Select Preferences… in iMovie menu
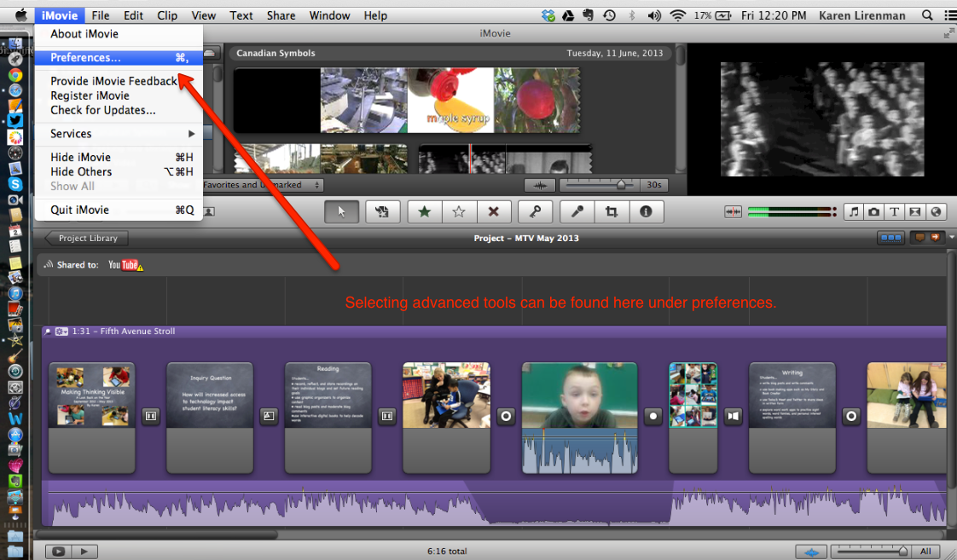 pyautogui.click(x=119, y=57)
